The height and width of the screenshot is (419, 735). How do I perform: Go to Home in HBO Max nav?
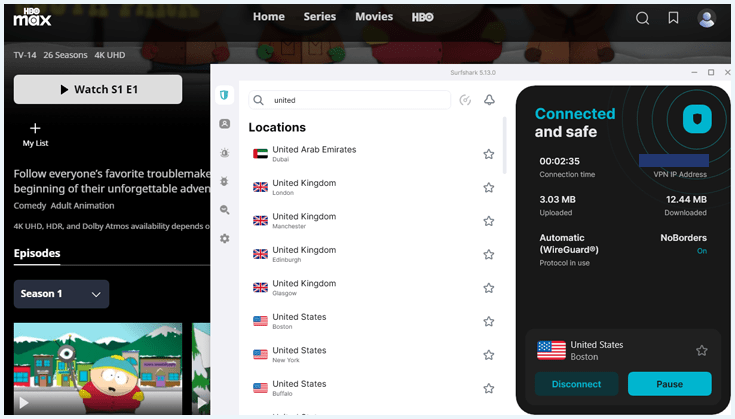pos(269,17)
